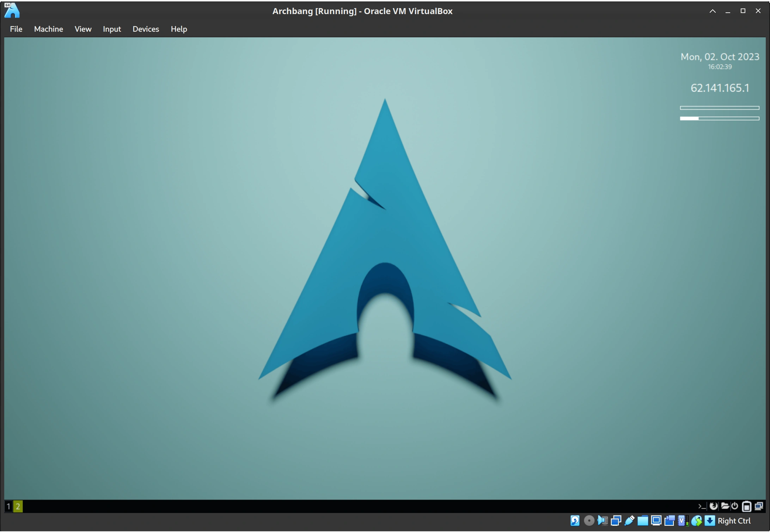Open file manager folder icon in guest panel
The height and width of the screenshot is (532, 770).
tap(725, 506)
